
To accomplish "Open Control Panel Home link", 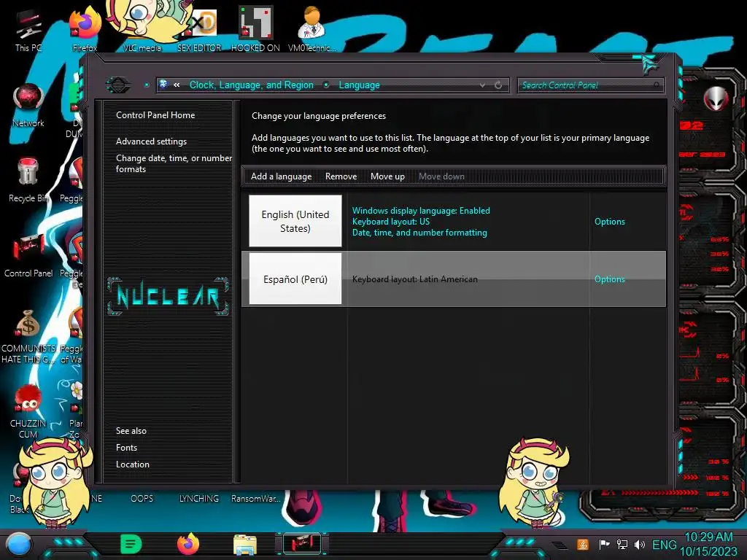I will pyautogui.click(x=155, y=115).
